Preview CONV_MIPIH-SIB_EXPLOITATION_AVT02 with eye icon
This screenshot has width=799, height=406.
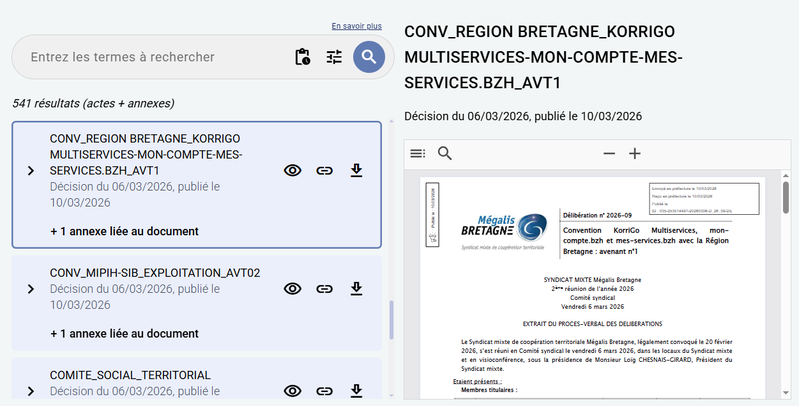(x=292, y=289)
